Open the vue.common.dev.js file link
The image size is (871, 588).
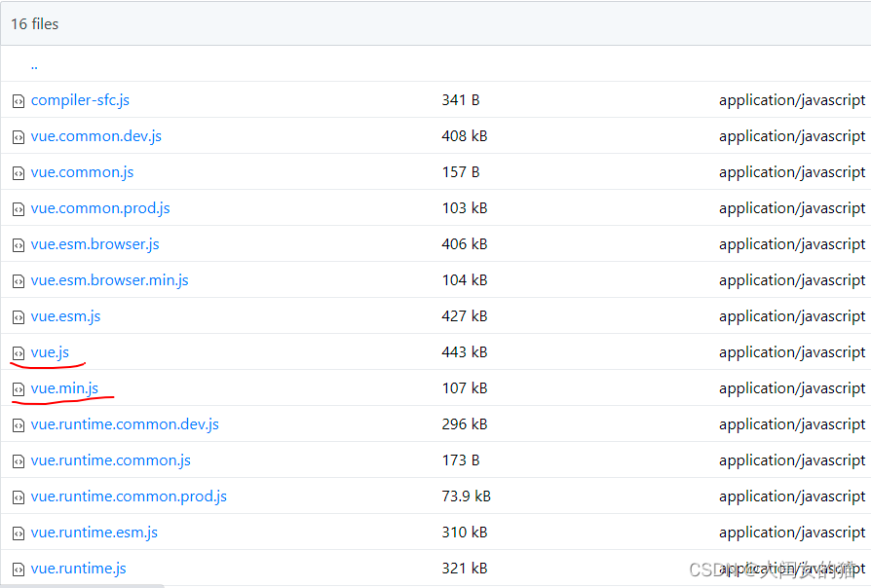click(96, 136)
